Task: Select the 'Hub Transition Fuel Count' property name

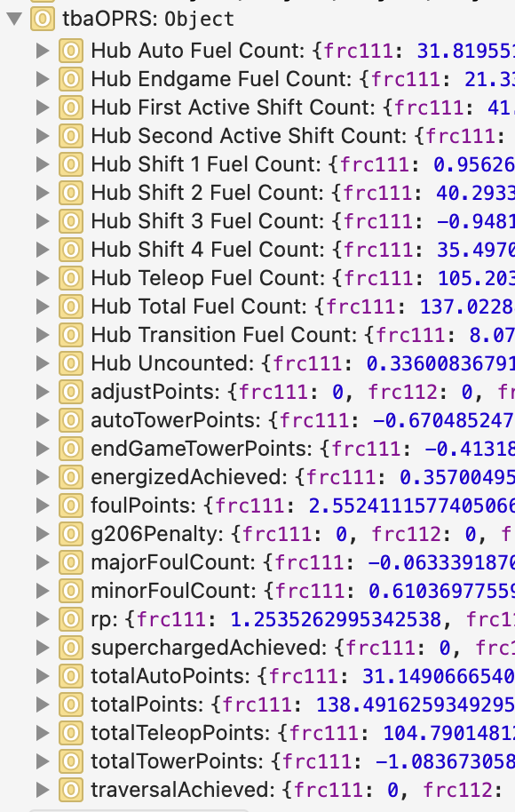Action: pyautogui.click(x=221, y=335)
